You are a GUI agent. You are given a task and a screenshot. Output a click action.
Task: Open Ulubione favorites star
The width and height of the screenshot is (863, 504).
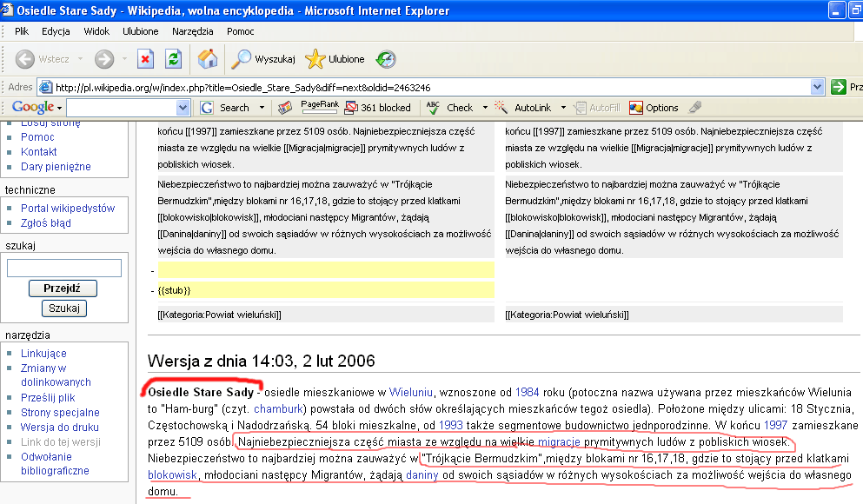tap(335, 59)
